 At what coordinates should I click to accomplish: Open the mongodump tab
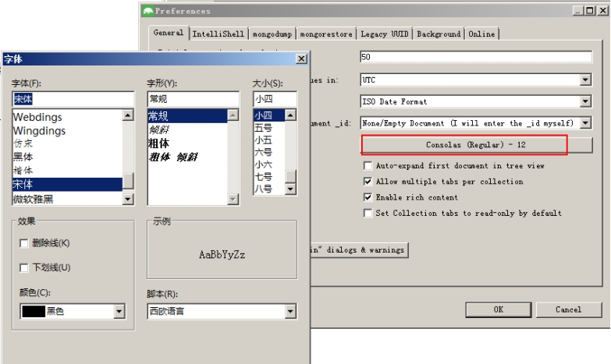pos(272,34)
